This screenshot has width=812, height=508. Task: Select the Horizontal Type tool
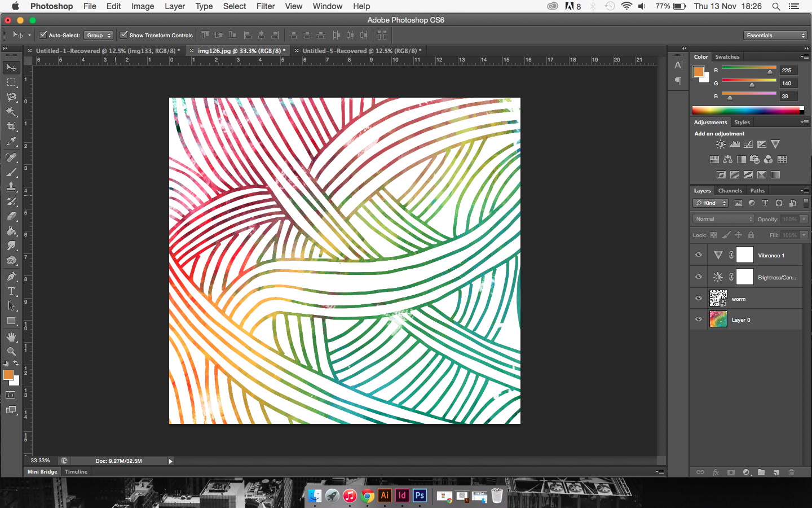coord(11,291)
